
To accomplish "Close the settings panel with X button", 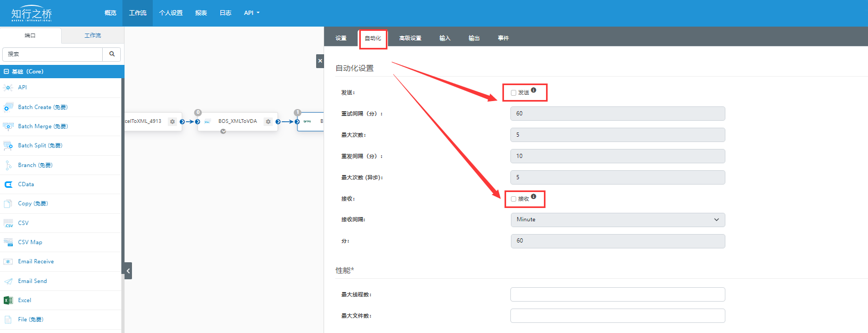I will (320, 61).
